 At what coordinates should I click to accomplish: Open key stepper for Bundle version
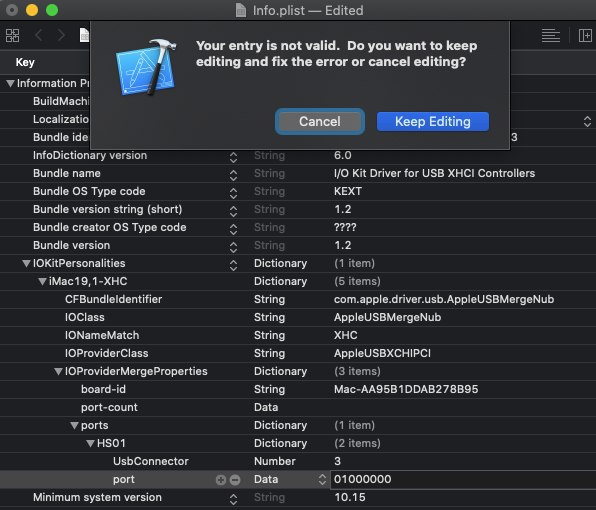pos(233,247)
